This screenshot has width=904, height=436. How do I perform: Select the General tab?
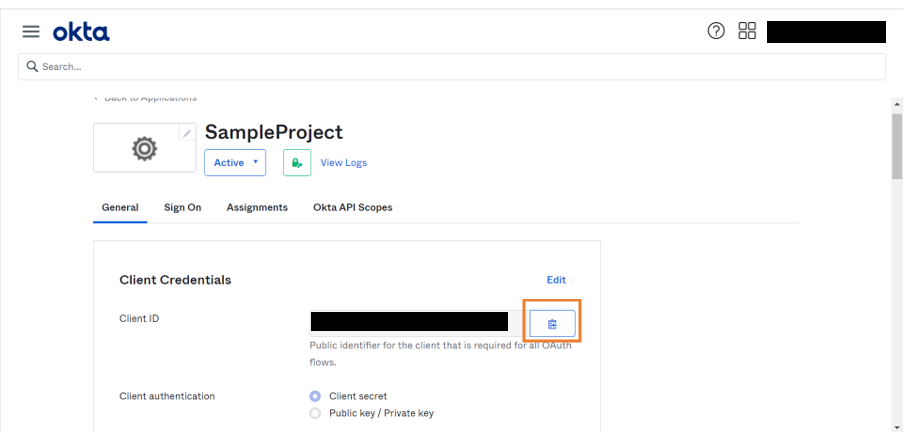pos(120,207)
